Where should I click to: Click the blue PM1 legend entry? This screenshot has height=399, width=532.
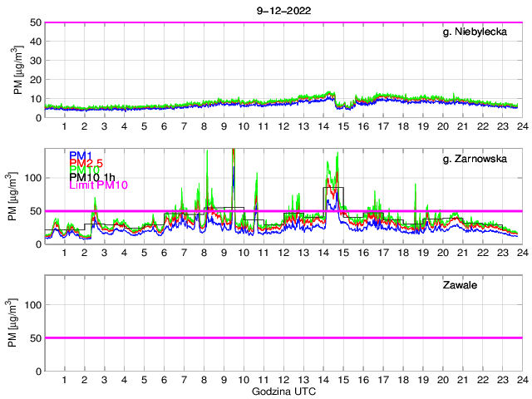point(81,155)
